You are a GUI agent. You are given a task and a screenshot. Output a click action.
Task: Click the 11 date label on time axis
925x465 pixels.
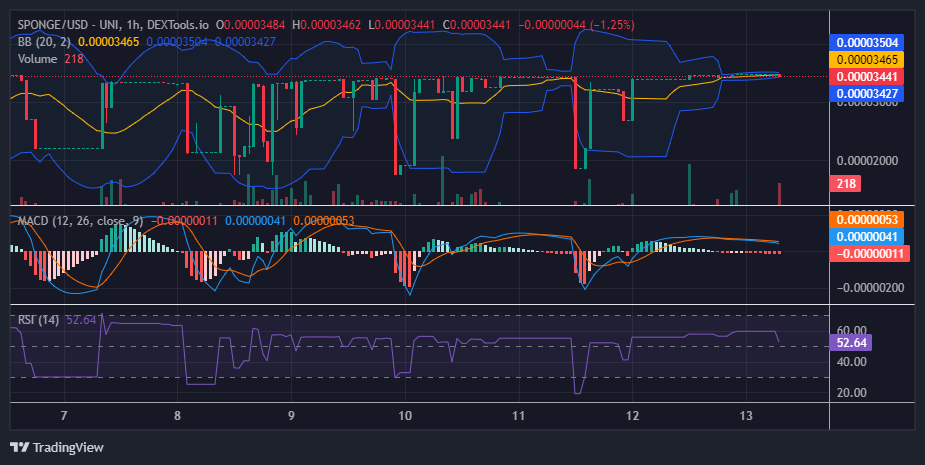click(x=519, y=416)
